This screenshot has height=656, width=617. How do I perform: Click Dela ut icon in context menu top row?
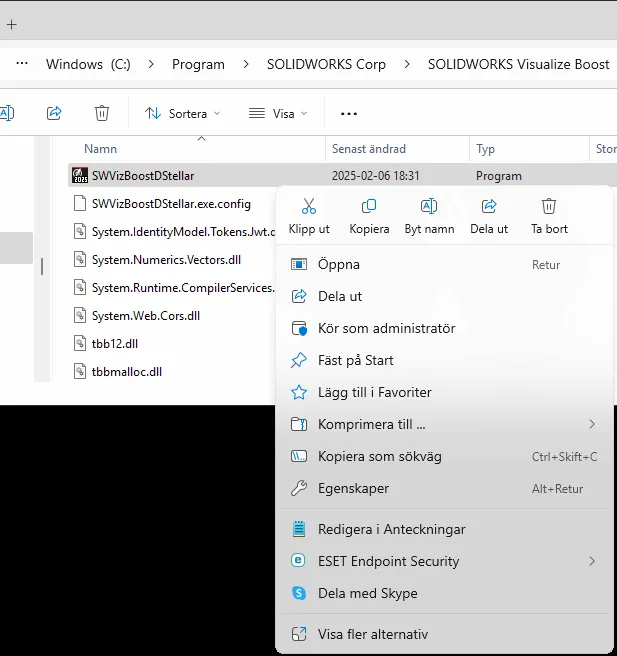[x=489, y=206]
